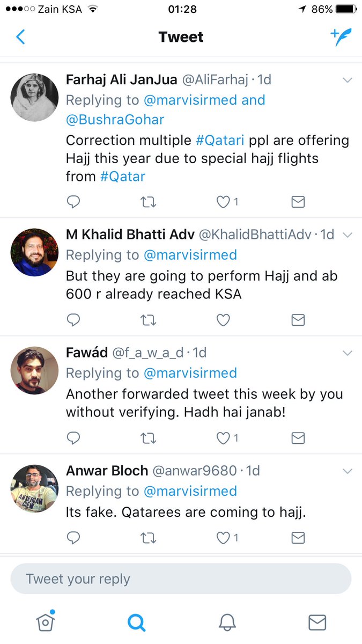
Task: Open the @BushraGohar mention link
Action: click(x=115, y=119)
